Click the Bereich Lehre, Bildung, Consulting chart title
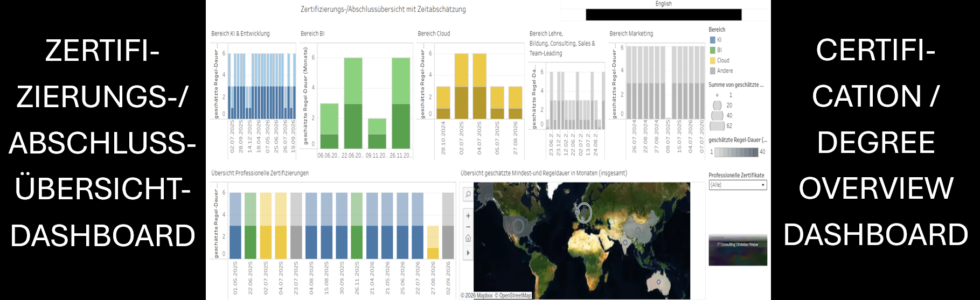Image resolution: width=980 pixels, height=300 pixels. pyautogui.click(x=562, y=43)
